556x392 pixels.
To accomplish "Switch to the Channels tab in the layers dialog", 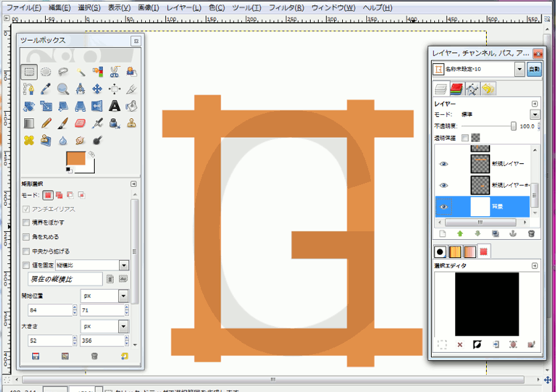I will click(x=456, y=88).
